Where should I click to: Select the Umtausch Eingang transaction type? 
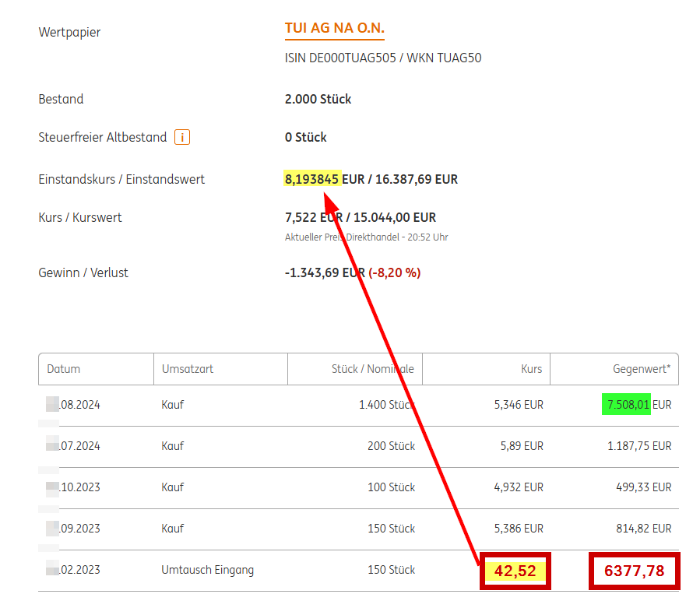pyautogui.click(x=208, y=570)
